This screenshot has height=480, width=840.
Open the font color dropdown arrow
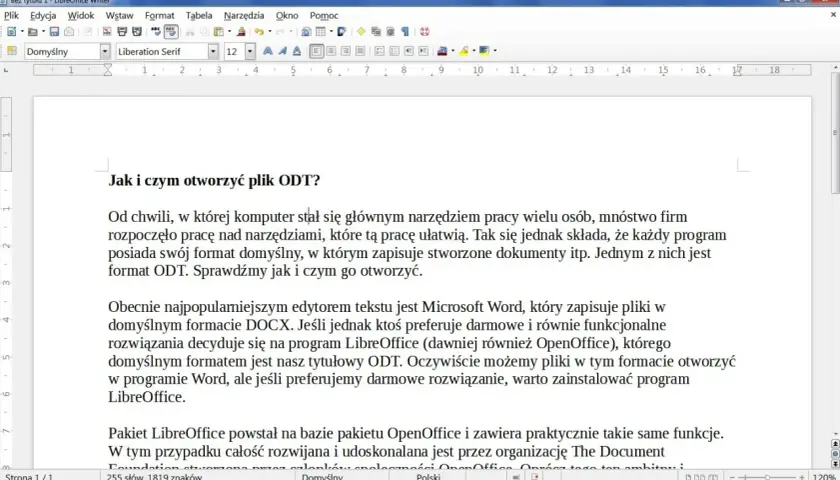[453, 51]
